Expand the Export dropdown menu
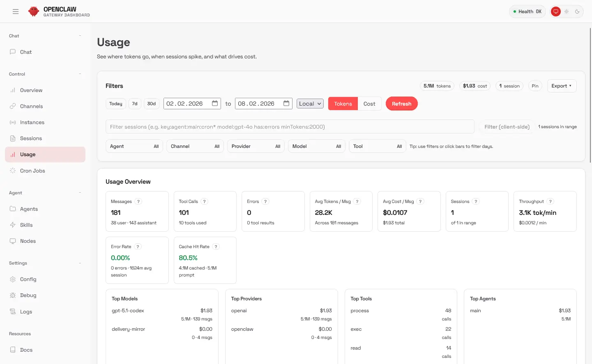This screenshot has width=592, height=364. [562, 86]
